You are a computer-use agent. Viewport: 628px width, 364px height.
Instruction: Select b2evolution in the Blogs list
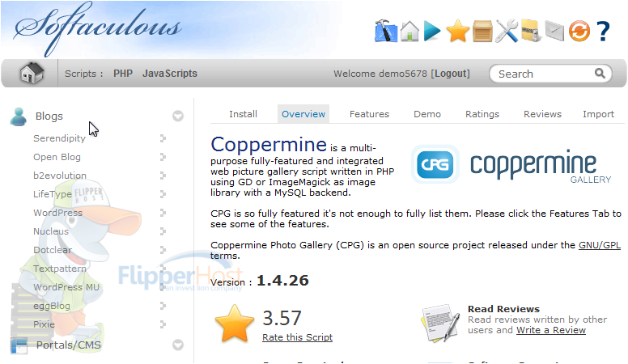coord(60,176)
